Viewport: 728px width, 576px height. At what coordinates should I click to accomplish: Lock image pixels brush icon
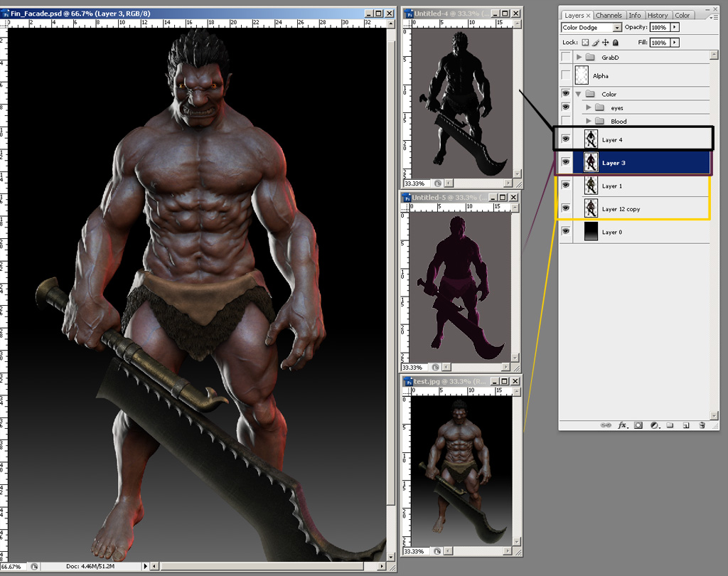coord(595,42)
